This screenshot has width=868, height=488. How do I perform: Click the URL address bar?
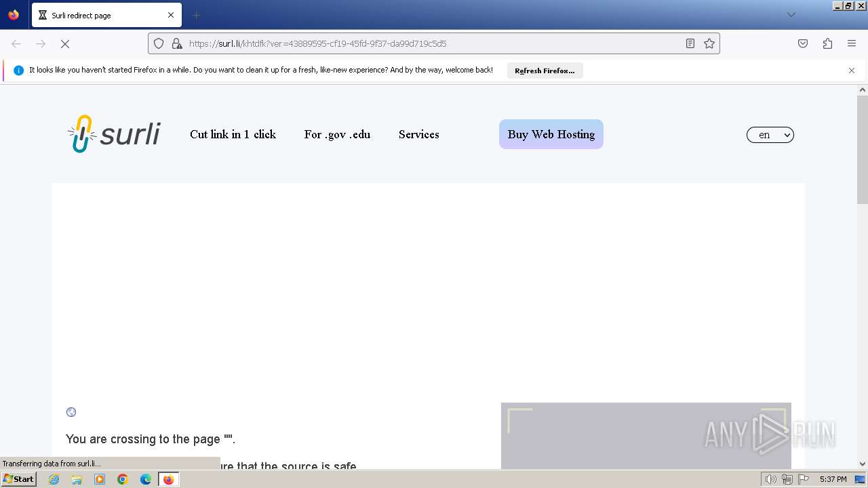pyautogui.click(x=434, y=43)
